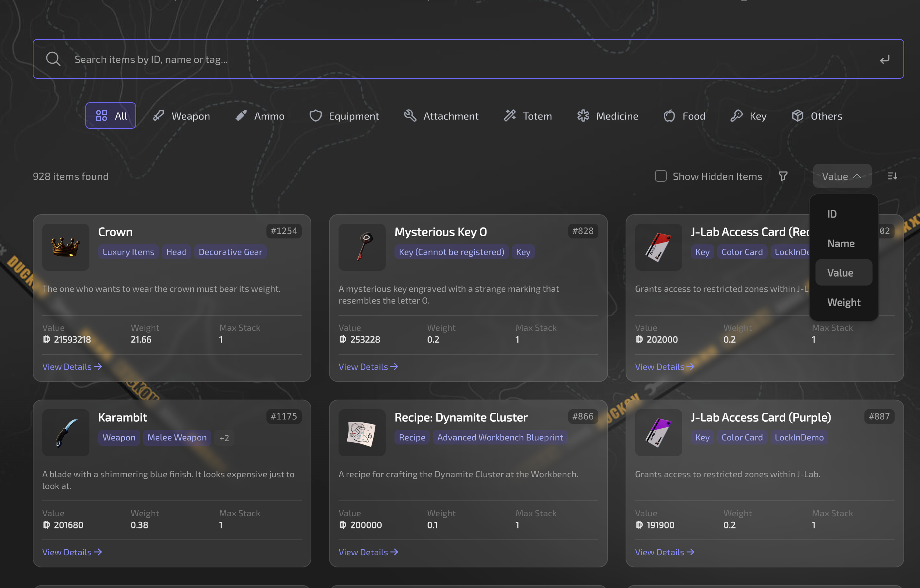
Task: Open the Others category tab
Action: pyautogui.click(x=817, y=116)
